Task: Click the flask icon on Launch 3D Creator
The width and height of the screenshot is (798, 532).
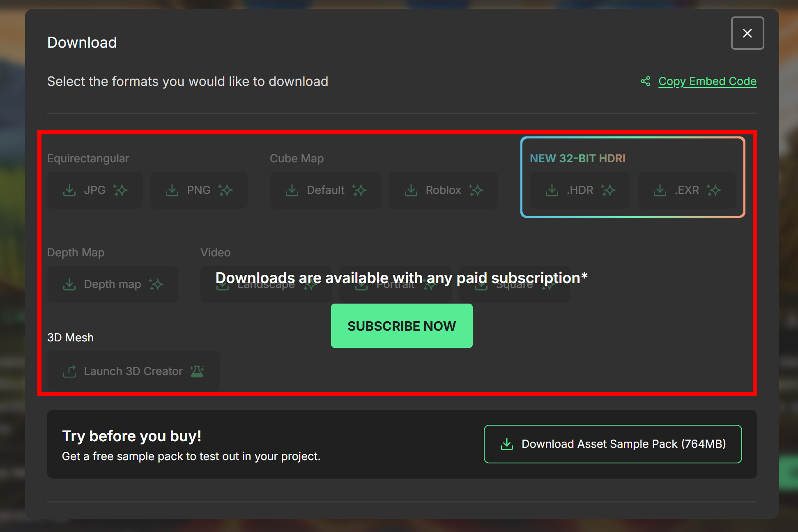Action: pyautogui.click(x=197, y=371)
